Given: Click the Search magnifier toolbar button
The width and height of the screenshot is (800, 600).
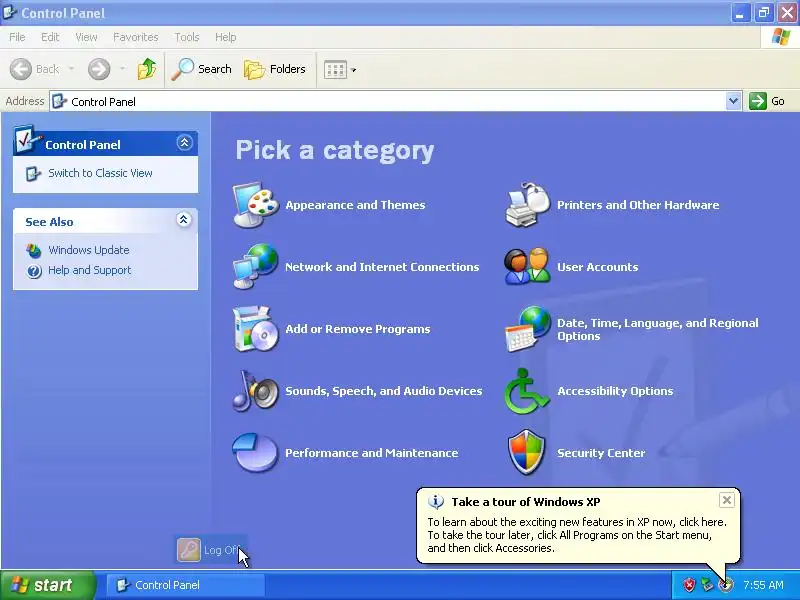Looking at the screenshot, I should tap(202, 69).
